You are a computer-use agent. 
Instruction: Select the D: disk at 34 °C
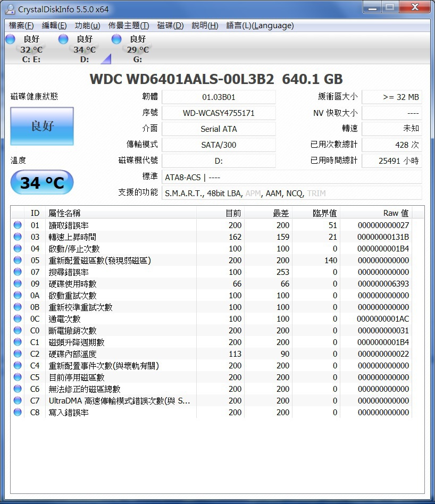pyautogui.click(x=84, y=49)
